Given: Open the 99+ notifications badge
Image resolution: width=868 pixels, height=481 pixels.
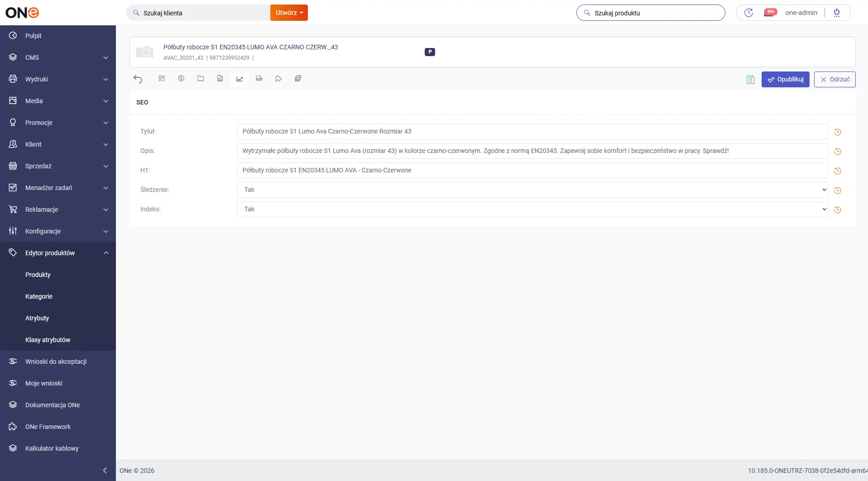Looking at the screenshot, I should click(770, 13).
